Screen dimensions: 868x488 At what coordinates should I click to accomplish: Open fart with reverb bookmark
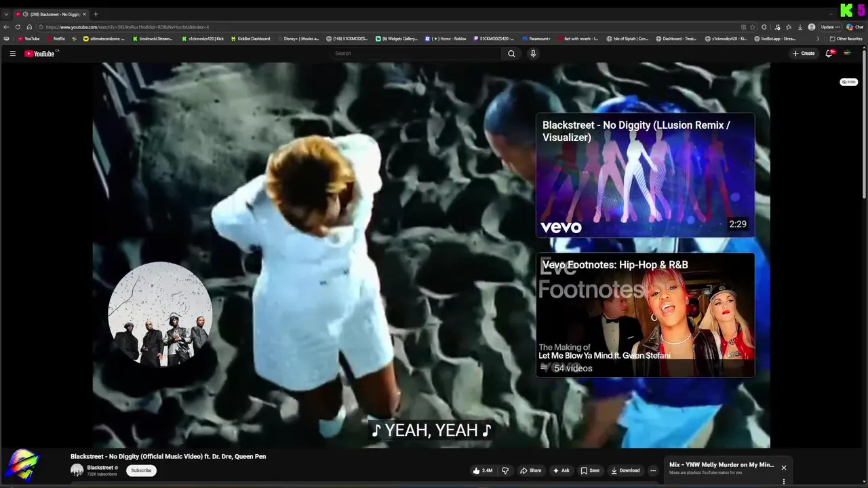click(x=578, y=39)
